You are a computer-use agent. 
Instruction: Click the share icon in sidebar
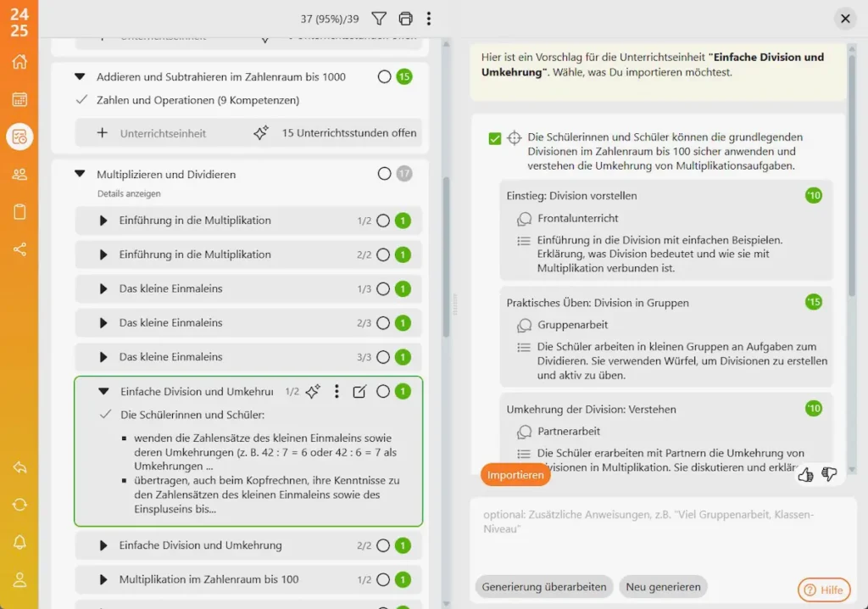19,249
